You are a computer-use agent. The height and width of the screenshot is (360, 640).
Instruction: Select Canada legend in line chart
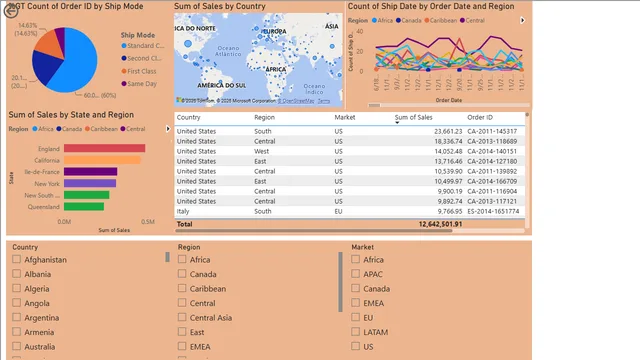pos(408,20)
